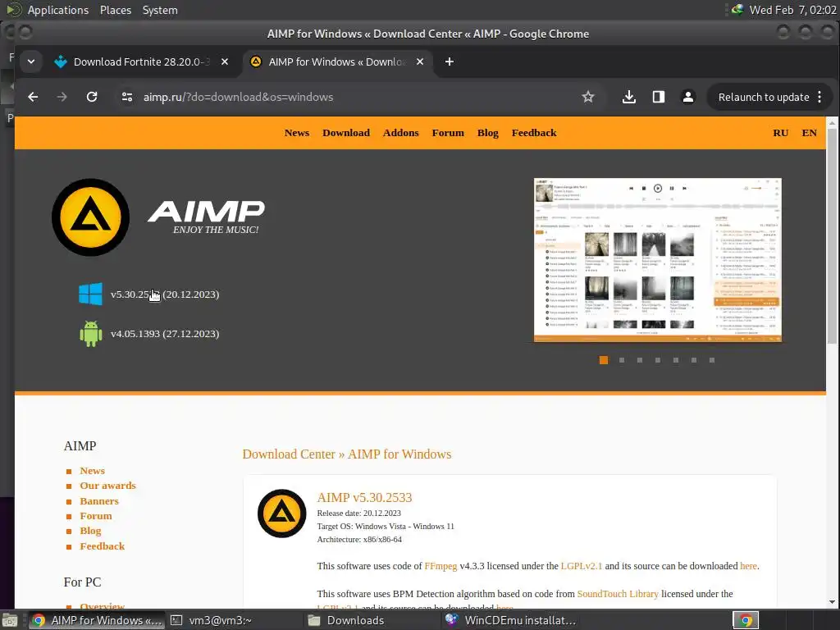The image size is (840, 630).
Task: Open site information icon in address bar
Action: (127, 97)
